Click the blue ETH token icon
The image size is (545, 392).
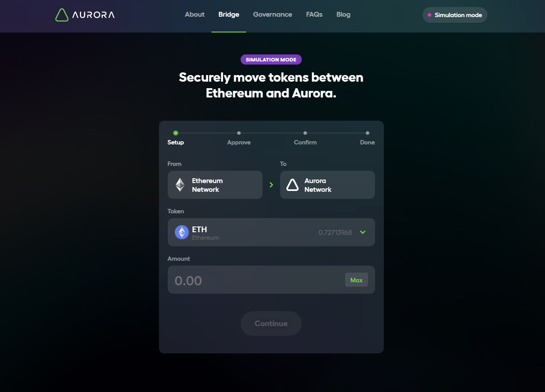pos(182,232)
